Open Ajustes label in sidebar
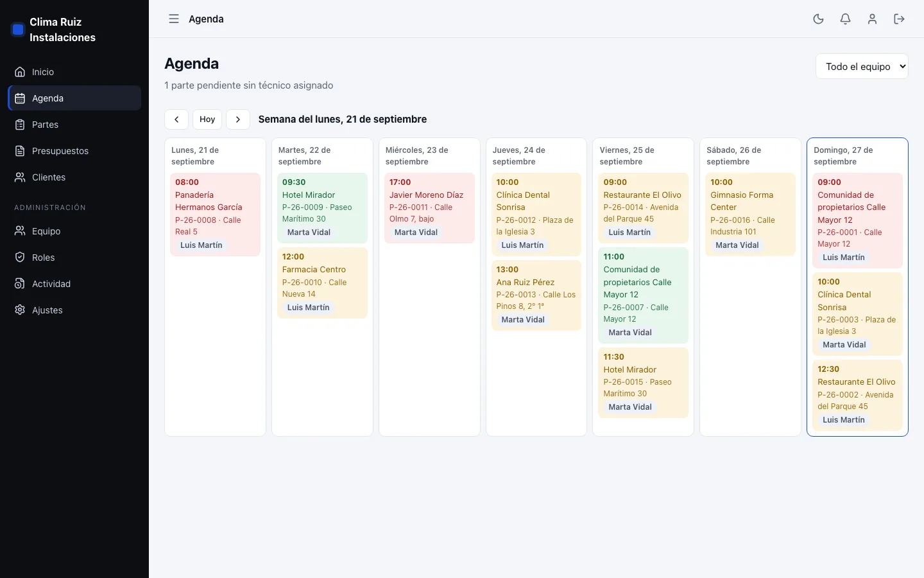This screenshot has height=578, width=924. (x=47, y=310)
